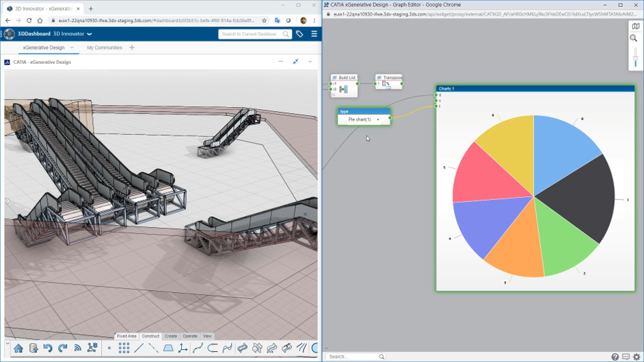Open the minimap icon in Graph Editor
644x362 pixels.
635,26
